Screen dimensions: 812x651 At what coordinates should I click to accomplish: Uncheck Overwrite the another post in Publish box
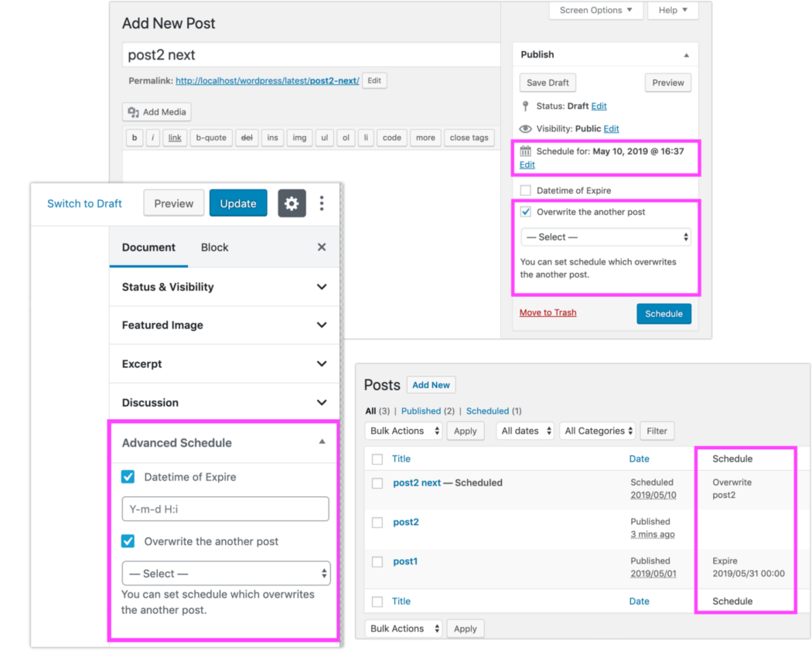[x=526, y=212]
